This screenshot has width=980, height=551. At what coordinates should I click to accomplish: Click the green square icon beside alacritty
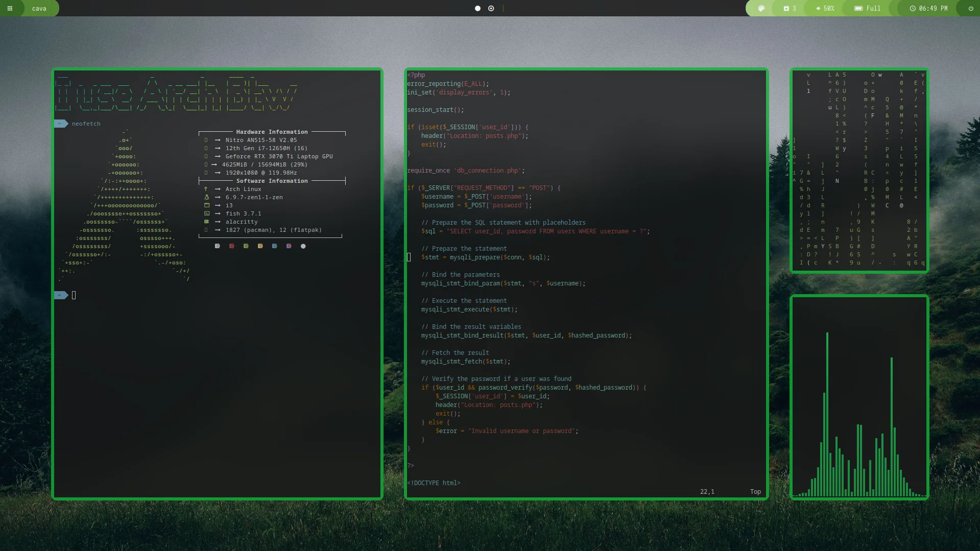coord(206,222)
